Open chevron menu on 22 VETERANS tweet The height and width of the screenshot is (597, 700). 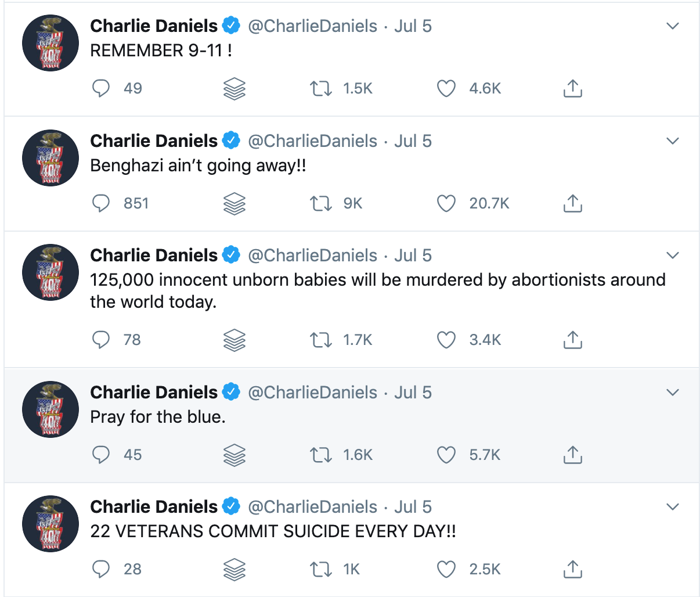(x=672, y=507)
